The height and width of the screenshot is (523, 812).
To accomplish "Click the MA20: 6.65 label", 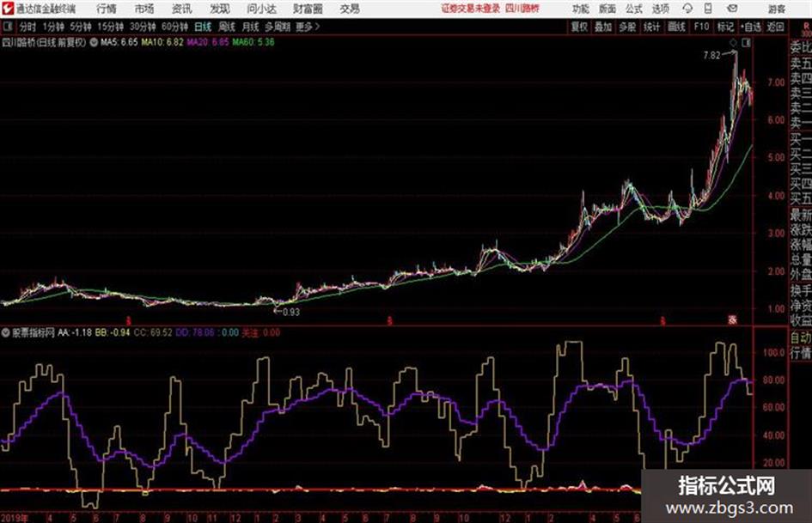I will click(208, 42).
